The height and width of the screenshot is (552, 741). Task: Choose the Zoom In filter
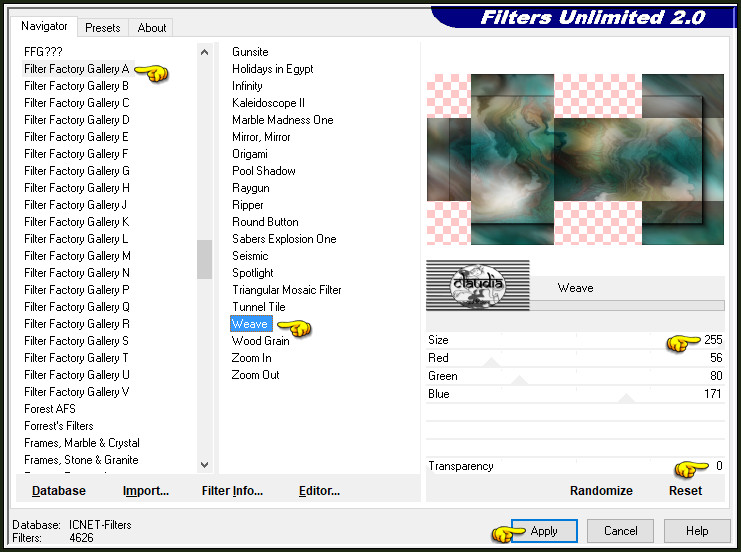251,358
